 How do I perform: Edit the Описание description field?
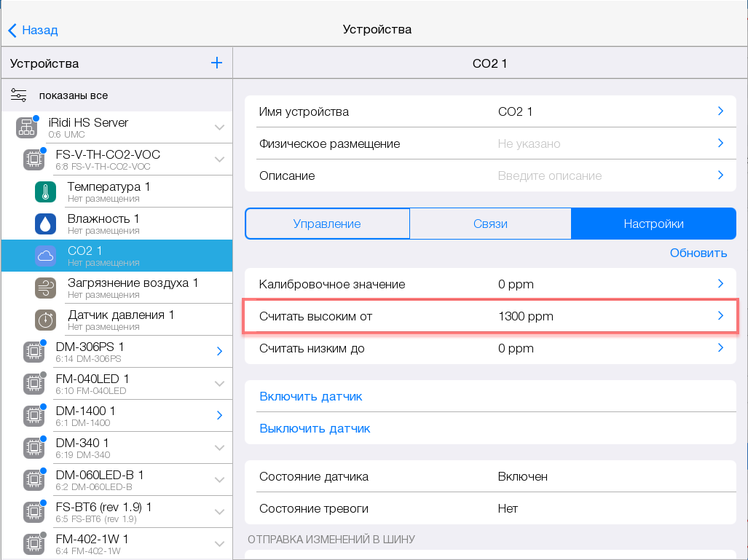550,176
